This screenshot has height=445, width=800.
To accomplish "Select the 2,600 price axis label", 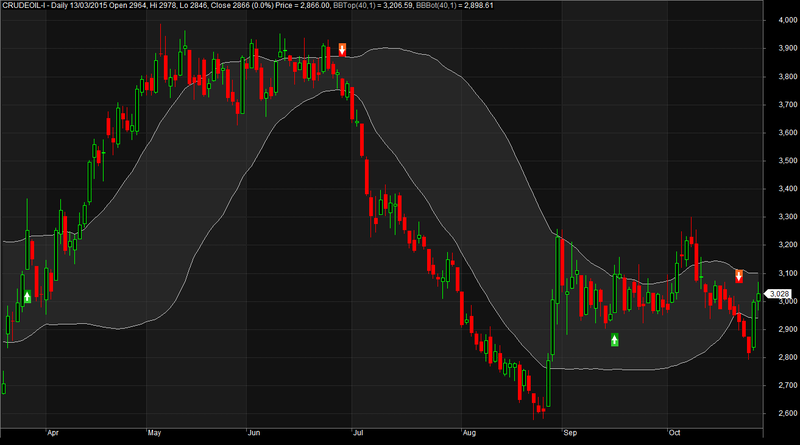I will pos(788,413).
